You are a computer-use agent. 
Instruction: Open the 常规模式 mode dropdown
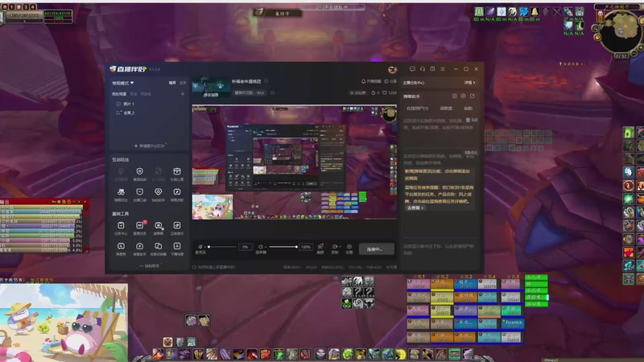(123, 83)
